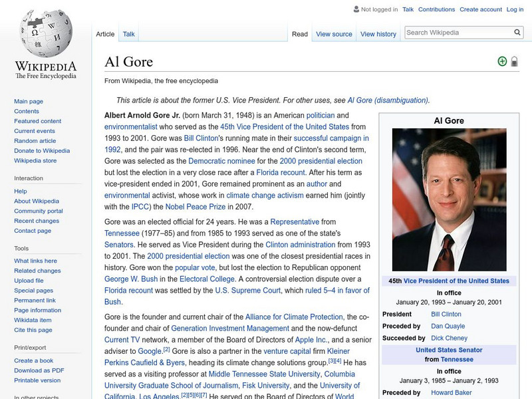
Task: Open Page information link
Action: click(x=38, y=310)
